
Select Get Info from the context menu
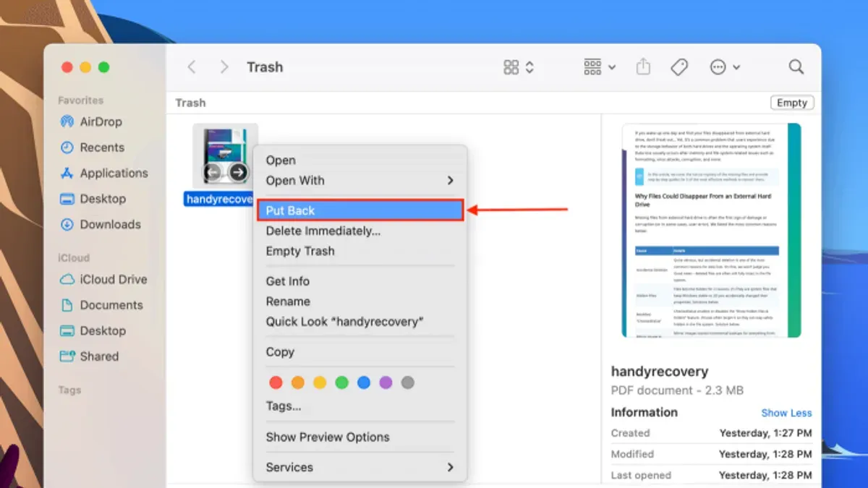click(360, 281)
